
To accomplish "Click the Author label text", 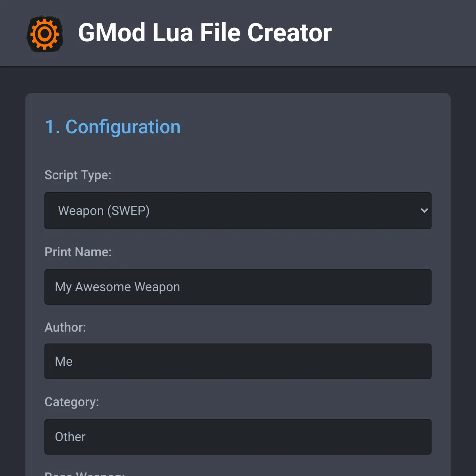I will click(x=65, y=327).
